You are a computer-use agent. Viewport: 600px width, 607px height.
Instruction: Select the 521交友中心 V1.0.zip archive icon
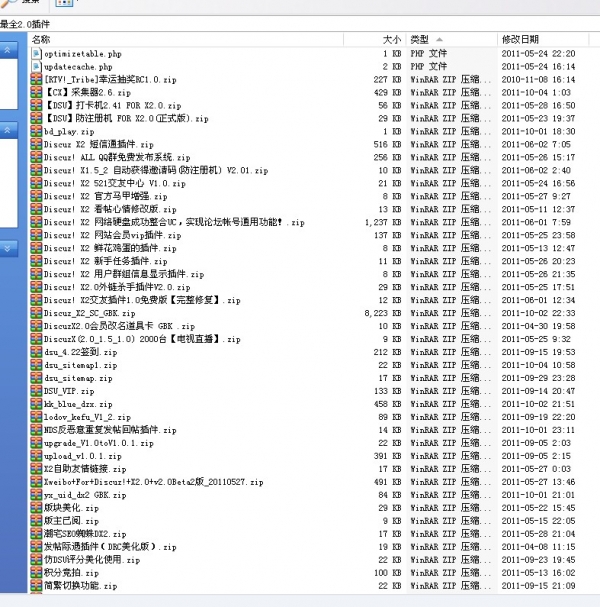(36, 183)
